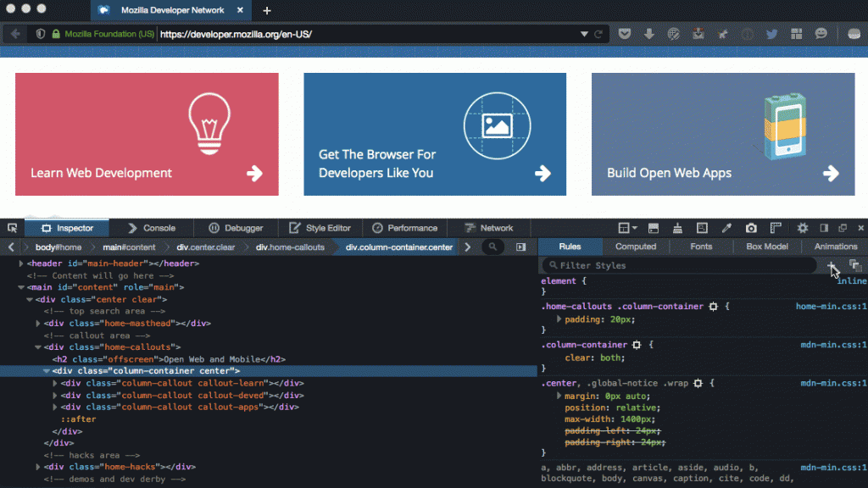The image size is (868, 488).
Task: Switch to the Console panel
Action: [x=152, y=228]
